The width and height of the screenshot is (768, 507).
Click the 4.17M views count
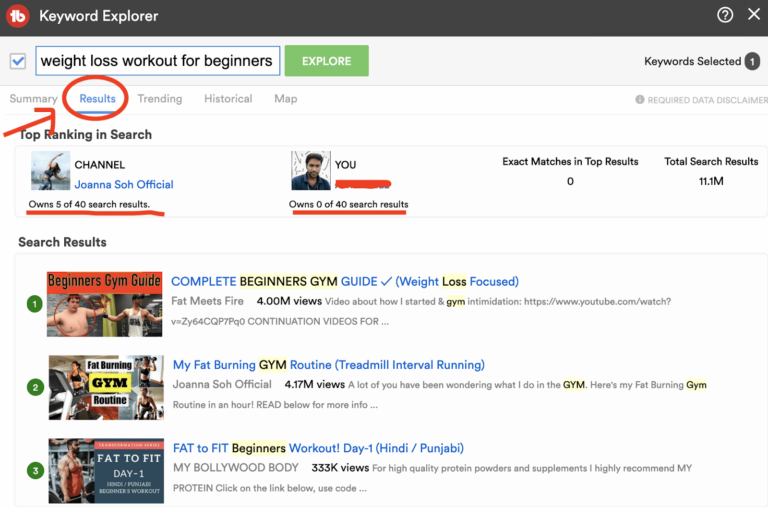pos(314,385)
